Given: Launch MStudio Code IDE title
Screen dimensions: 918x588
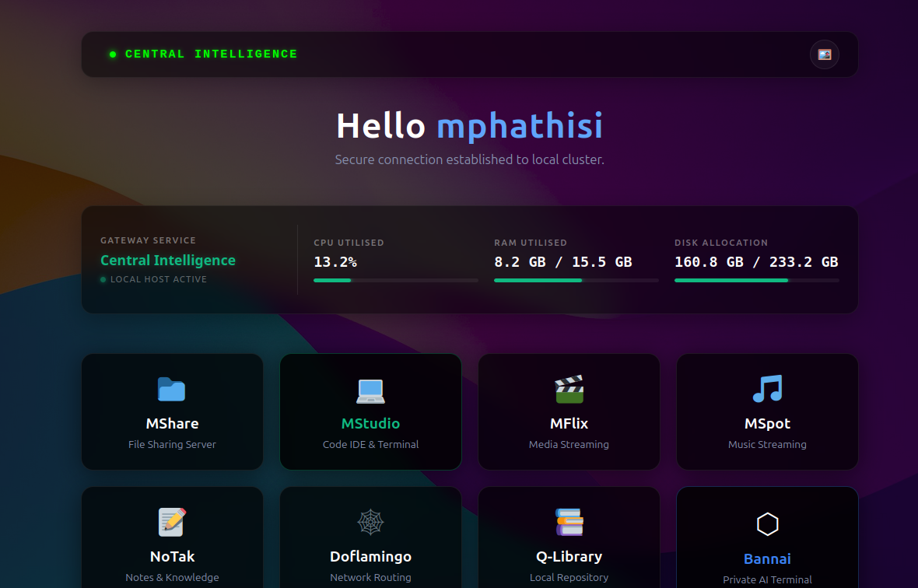Looking at the screenshot, I should 370,423.
